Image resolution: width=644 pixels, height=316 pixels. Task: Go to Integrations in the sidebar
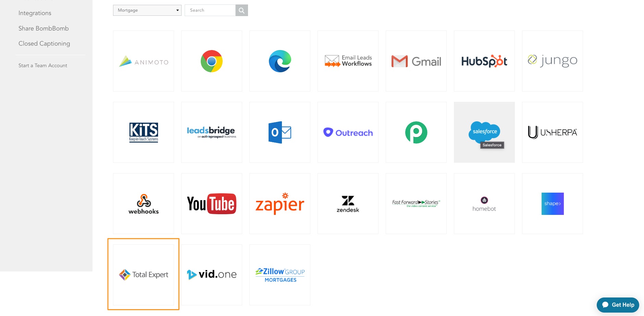tap(35, 13)
